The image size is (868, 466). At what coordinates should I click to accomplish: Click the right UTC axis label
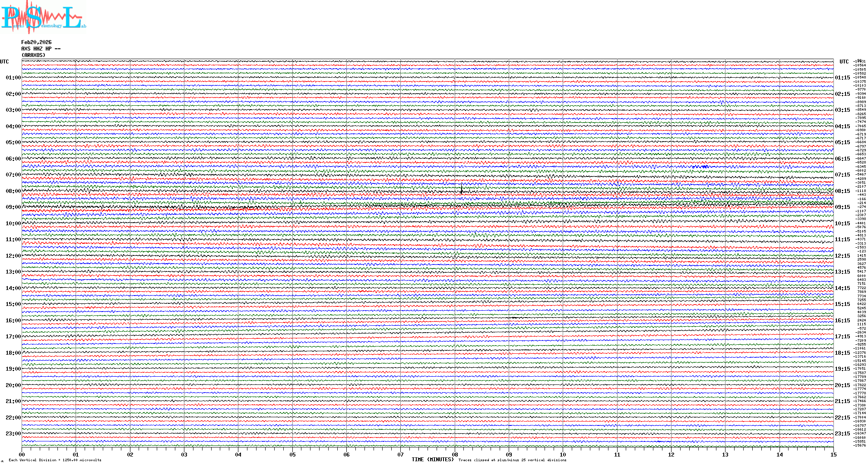tap(844, 62)
